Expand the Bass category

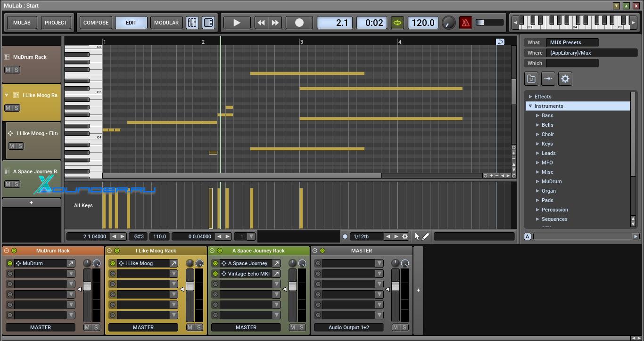click(x=537, y=115)
